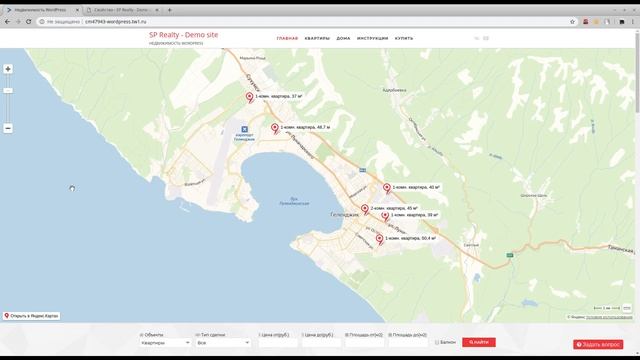Expand the Тип сделки dropdown
This screenshot has height=360, width=640.
click(223, 343)
